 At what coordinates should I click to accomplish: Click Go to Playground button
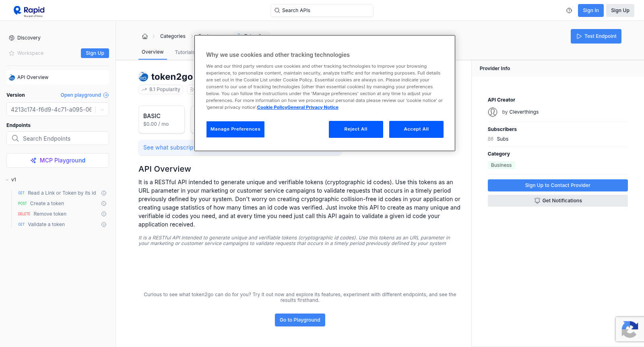[300, 320]
